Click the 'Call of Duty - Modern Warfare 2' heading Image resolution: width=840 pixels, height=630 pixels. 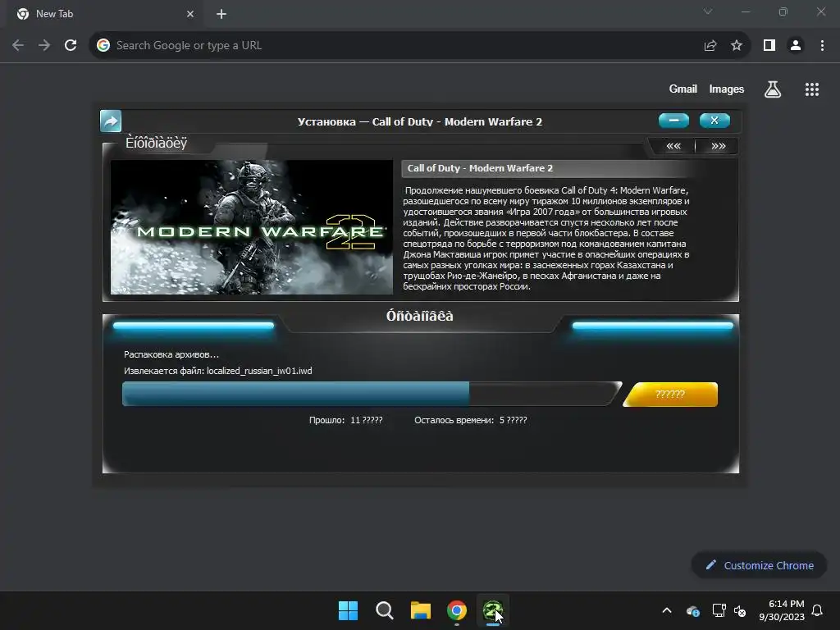(480, 168)
